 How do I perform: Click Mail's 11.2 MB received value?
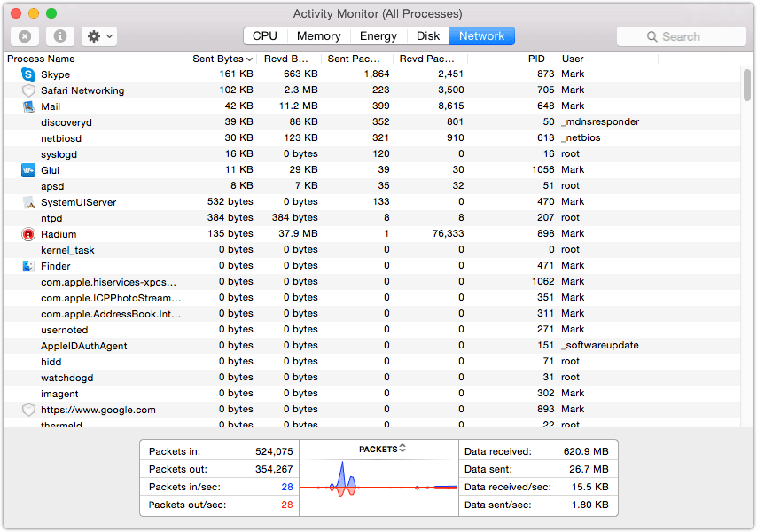pyautogui.click(x=298, y=106)
